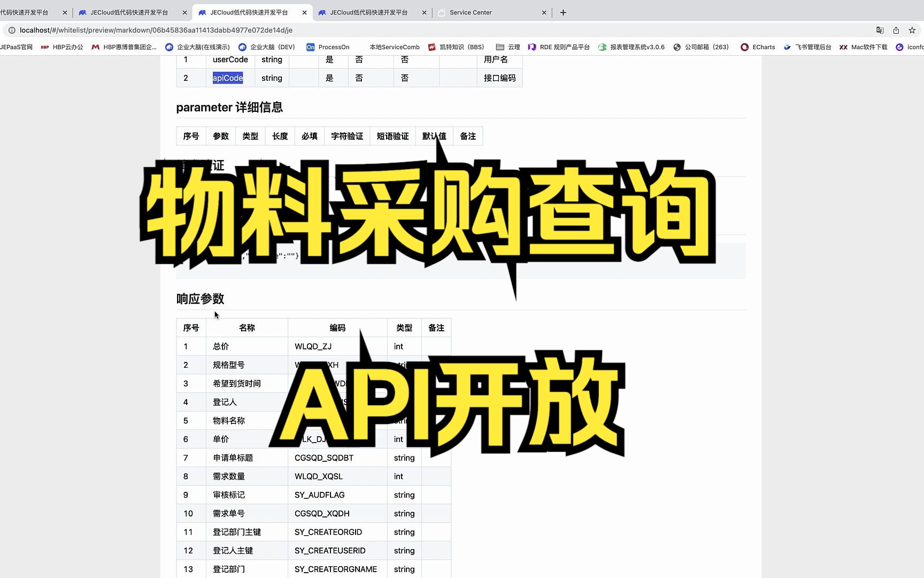This screenshot has height=578, width=924.
Task: Open the Mac软件下载 bookmark
Action: 863,47
